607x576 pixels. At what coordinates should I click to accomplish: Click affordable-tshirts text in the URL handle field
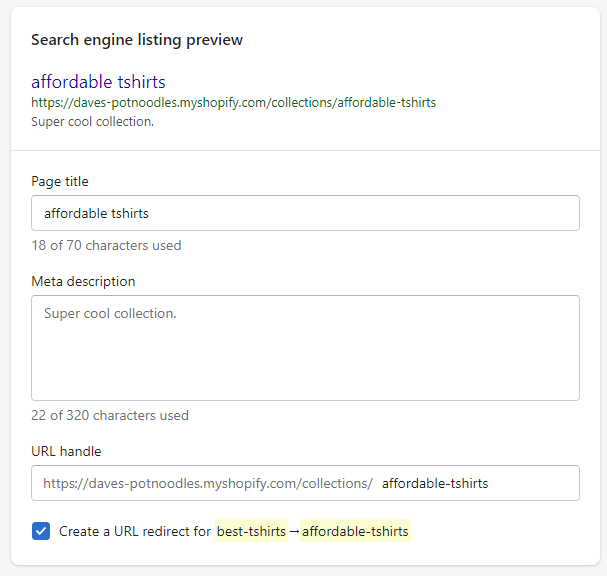pyautogui.click(x=435, y=483)
